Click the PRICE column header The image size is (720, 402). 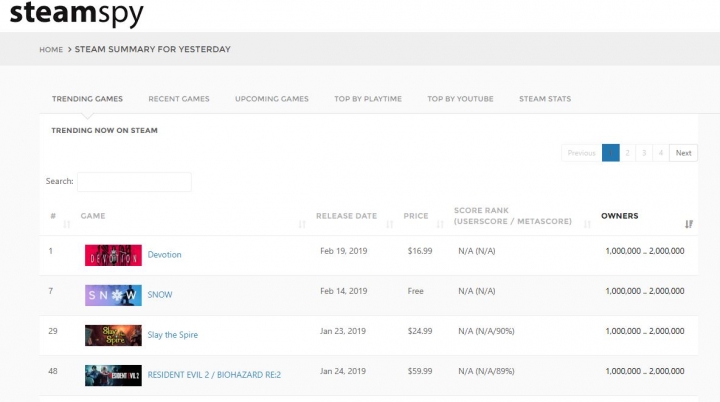click(416, 216)
